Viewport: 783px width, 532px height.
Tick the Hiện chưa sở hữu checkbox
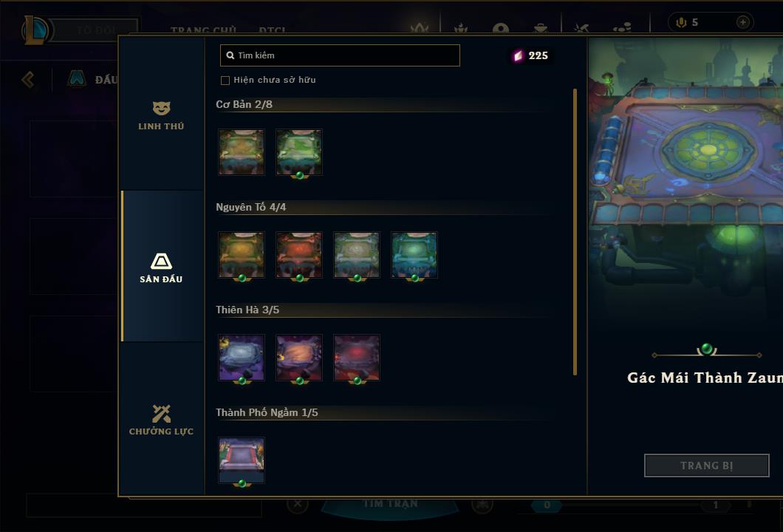click(x=225, y=81)
